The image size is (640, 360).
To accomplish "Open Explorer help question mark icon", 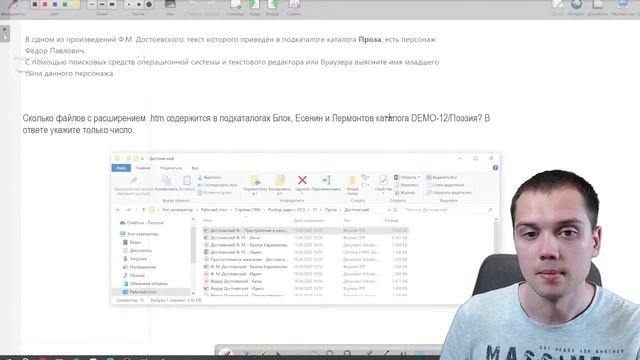I will click(495, 168).
